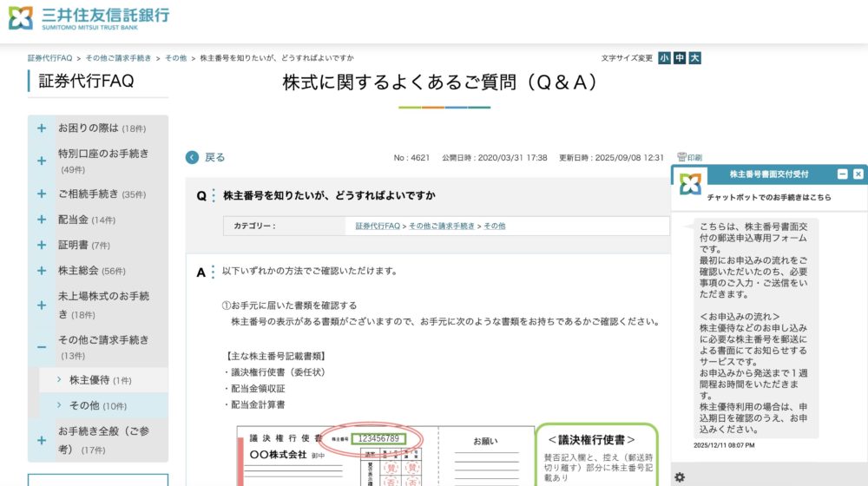
Task: Click the 印刷 print icon
Action: pos(689,157)
